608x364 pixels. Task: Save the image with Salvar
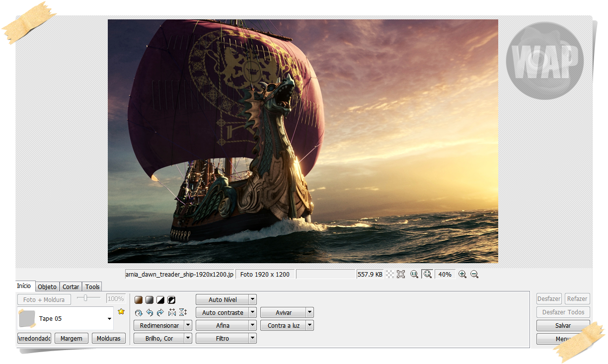(563, 325)
